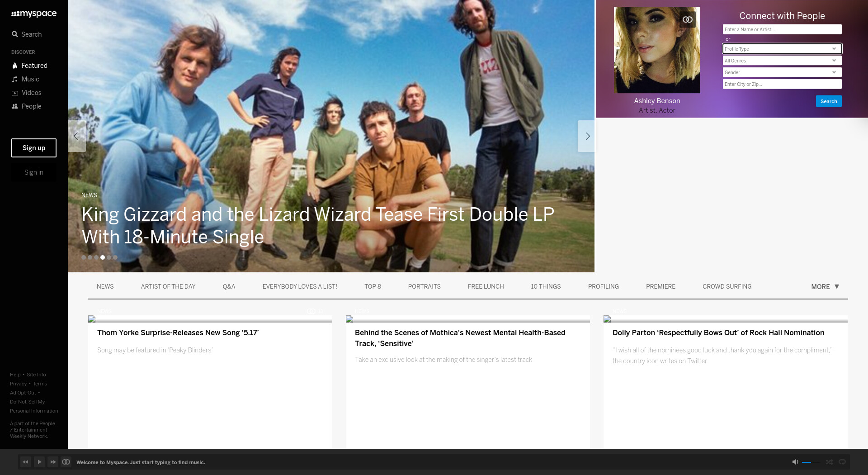Image resolution: width=868 pixels, height=475 pixels.
Task: Open the Mothica 'Sensitive' article
Action: pos(460,338)
